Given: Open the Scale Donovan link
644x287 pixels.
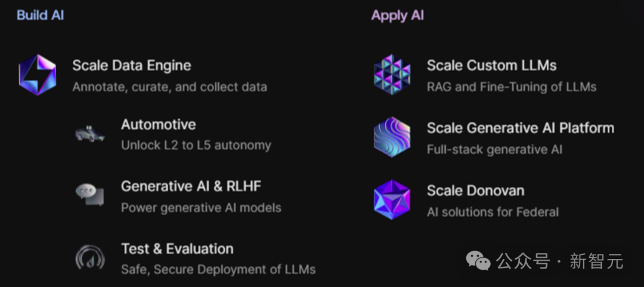Looking at the screenshot, I should 476,190.
